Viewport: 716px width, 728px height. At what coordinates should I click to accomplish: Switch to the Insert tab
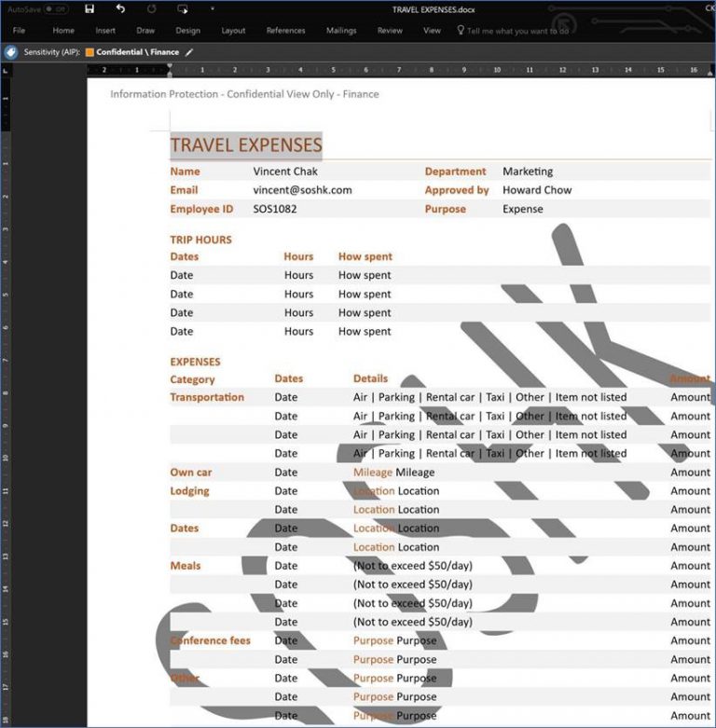click(x=105, y=30)
